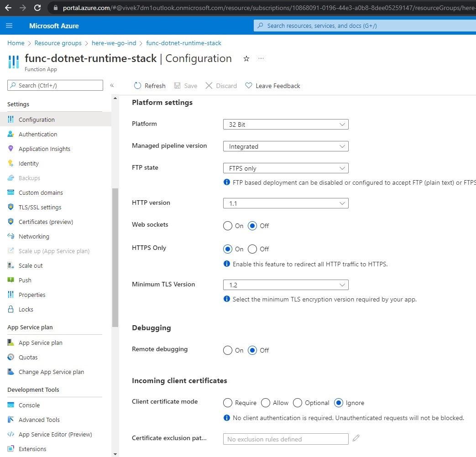Click the Advanced Tools Kudu icon
This screenshot has height=457, width=476.
tap(10, 419)
